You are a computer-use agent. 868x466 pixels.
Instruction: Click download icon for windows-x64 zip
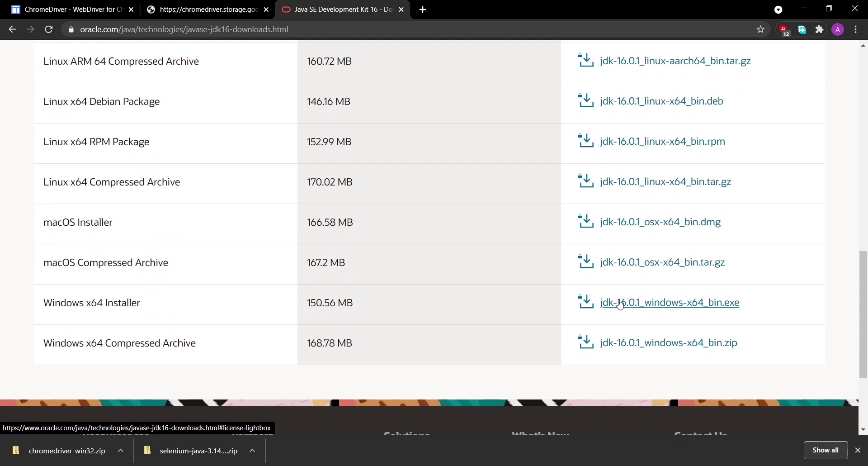[585, 342]
